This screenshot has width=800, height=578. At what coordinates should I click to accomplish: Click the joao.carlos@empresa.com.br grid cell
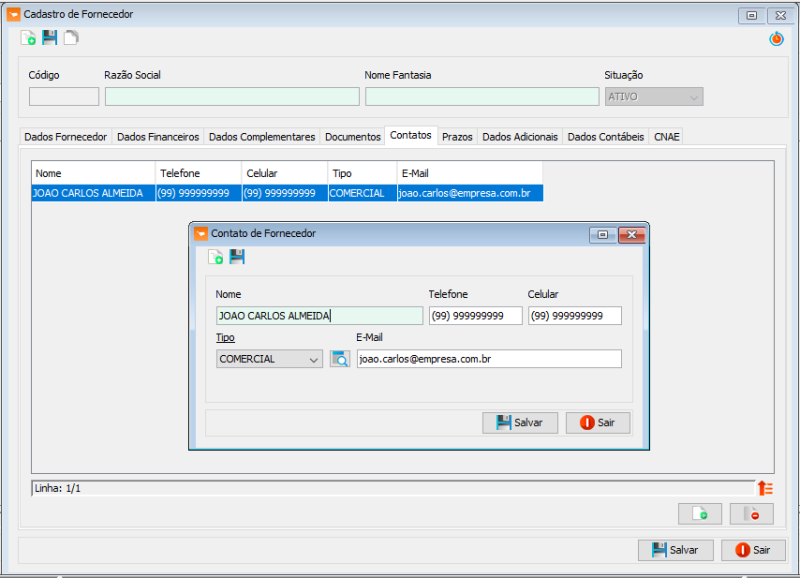[470, 193]
